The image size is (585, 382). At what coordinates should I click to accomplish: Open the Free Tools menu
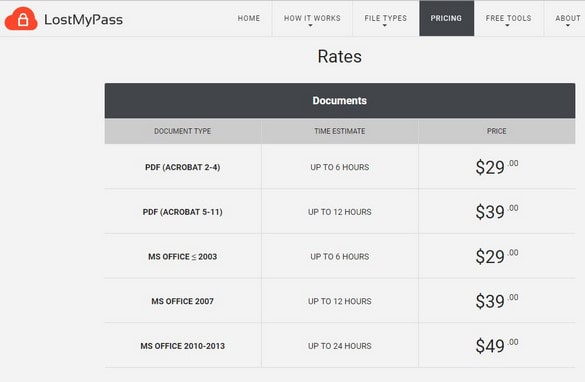[509, 18]
